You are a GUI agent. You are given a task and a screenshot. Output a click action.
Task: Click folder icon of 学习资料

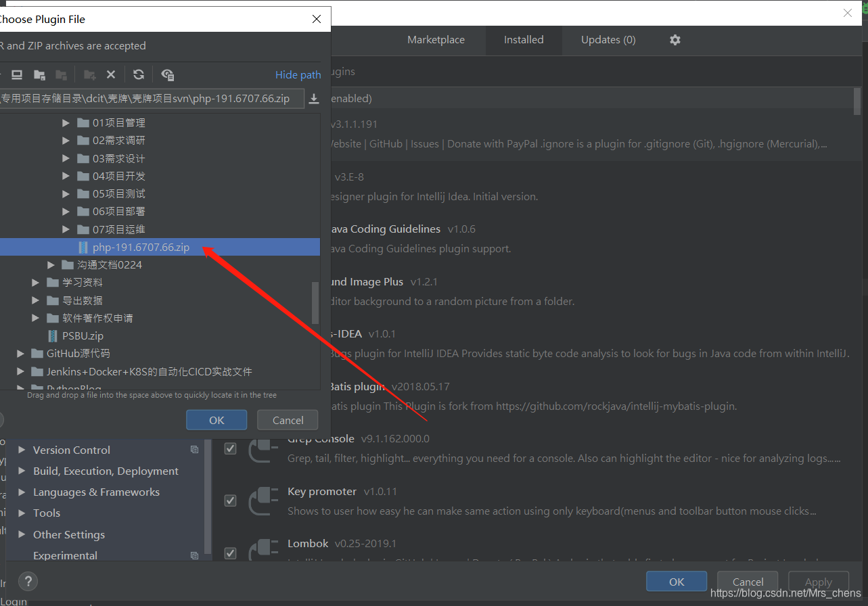pos(53,282)
